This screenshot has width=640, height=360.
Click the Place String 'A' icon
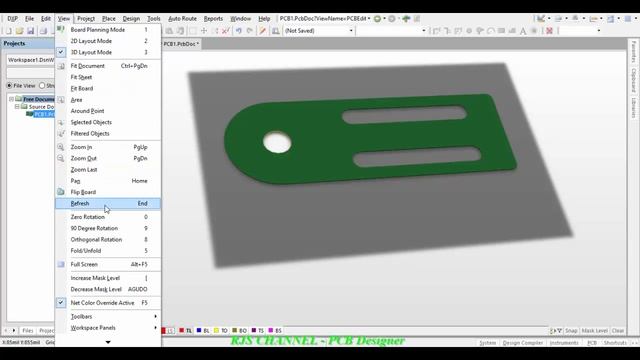pos(523,31)
